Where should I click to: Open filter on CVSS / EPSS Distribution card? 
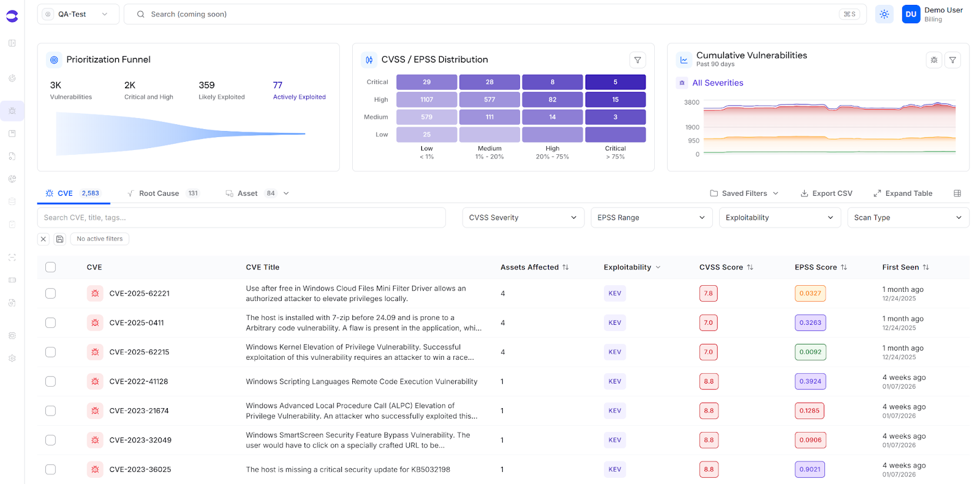tap(638, 60)
